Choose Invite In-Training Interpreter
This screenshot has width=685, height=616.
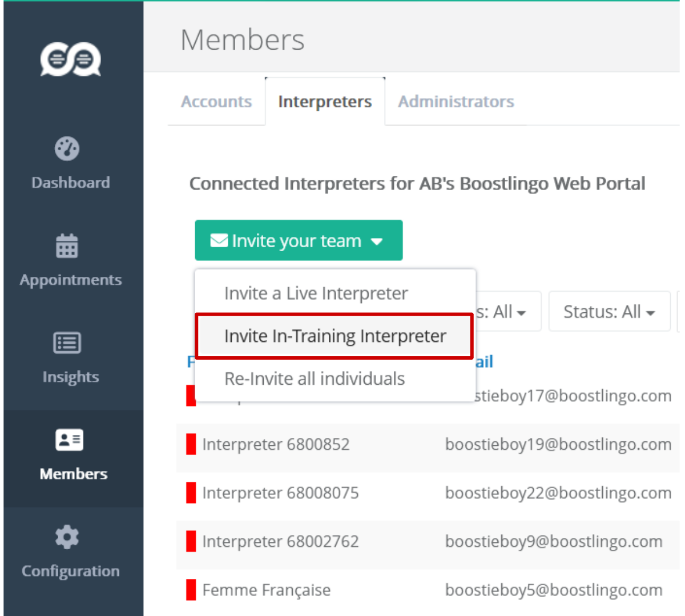tap(335, 336)
